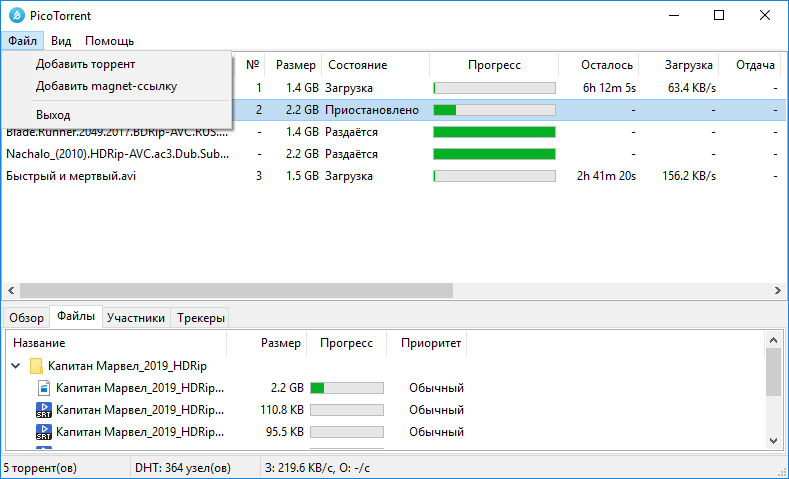The height and width of the screenshot is (479, 789).
Task: Select the Nachalo_(2010).HDRip torrent row
Action: (392, 154)
